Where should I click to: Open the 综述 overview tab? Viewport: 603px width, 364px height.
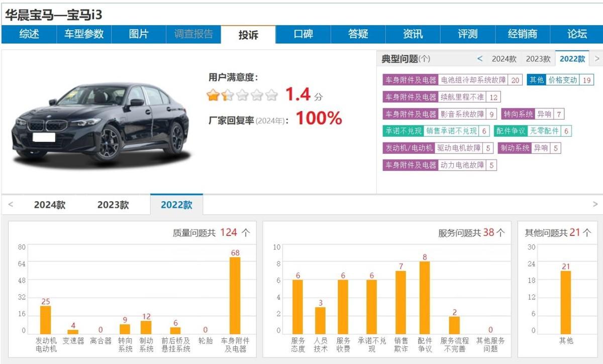(x=29, y=34)
